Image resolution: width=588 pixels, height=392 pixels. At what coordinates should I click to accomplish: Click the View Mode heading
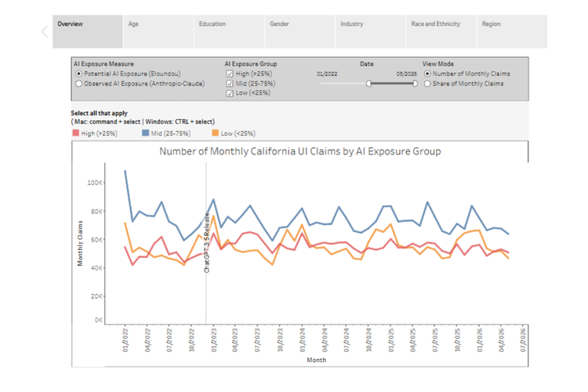pyautogui.click(x=438, y=64)
